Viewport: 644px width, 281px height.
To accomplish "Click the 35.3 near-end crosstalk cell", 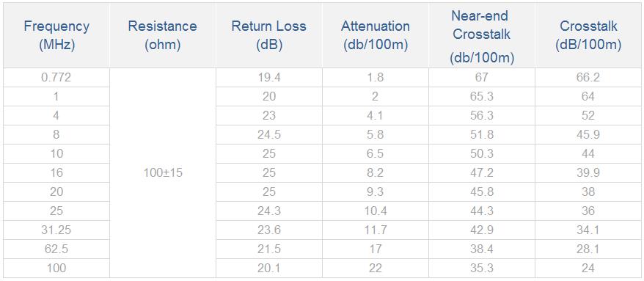I will pyautogui.click(x=482, y=269).
